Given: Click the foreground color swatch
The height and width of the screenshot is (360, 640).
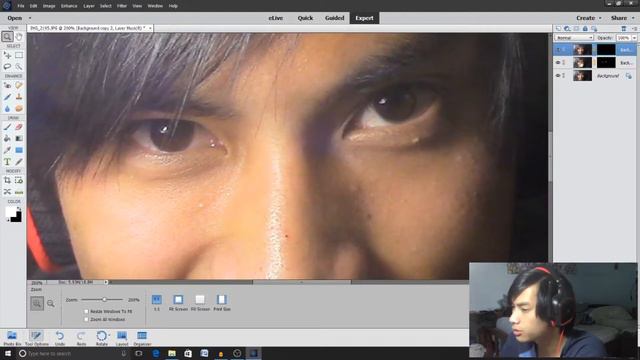Looking at the screenshot, I should pos(11,211).
